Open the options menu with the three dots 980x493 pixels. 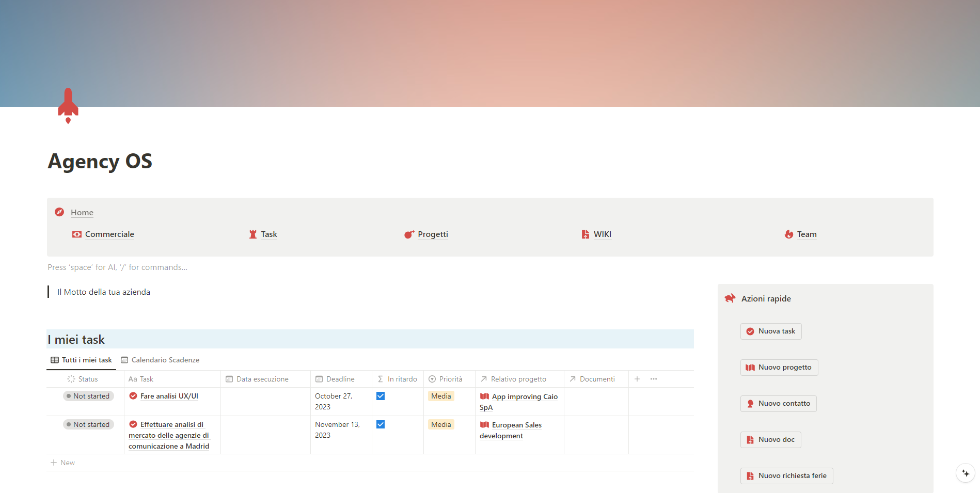pos(653,378)
